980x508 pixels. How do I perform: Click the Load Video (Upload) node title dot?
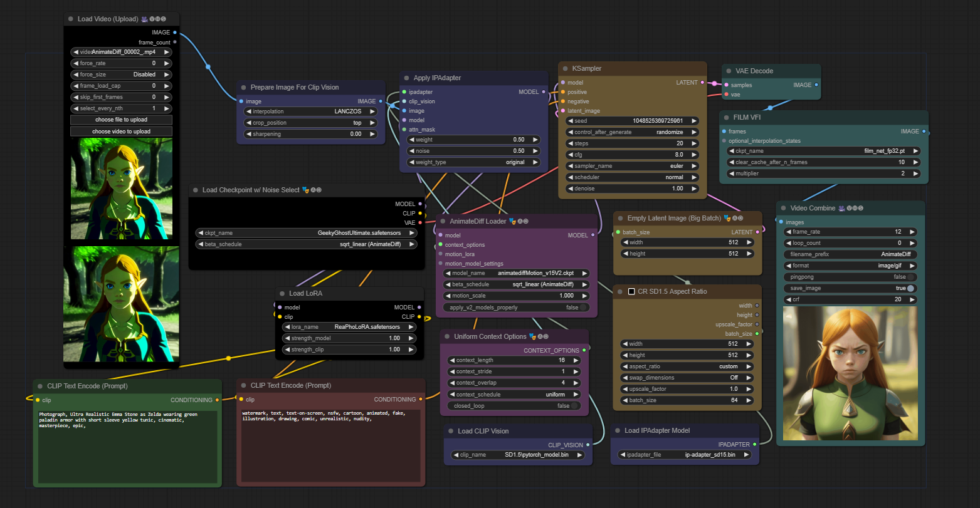tap(71, 19)
